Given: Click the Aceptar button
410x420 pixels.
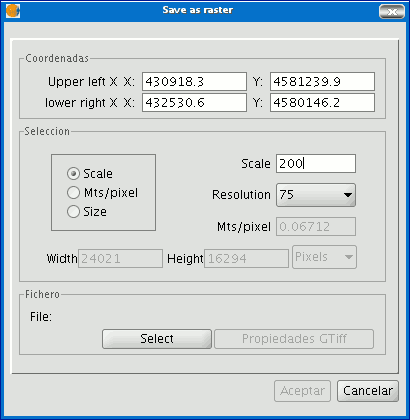Looking at the screenshot, I should point(302,391).
